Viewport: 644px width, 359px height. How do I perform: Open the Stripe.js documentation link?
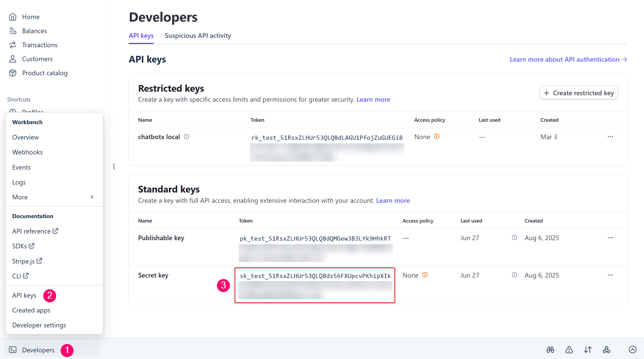(27, 261)
